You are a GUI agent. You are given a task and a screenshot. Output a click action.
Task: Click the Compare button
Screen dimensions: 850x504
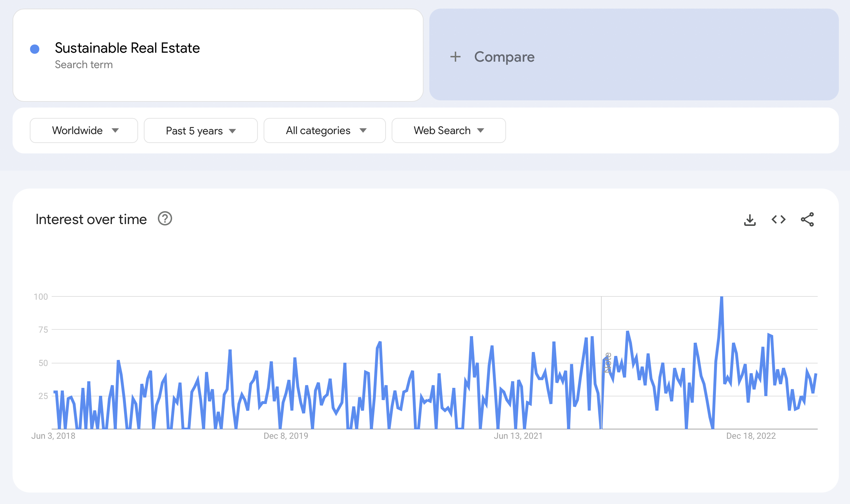tap(504, 57)
